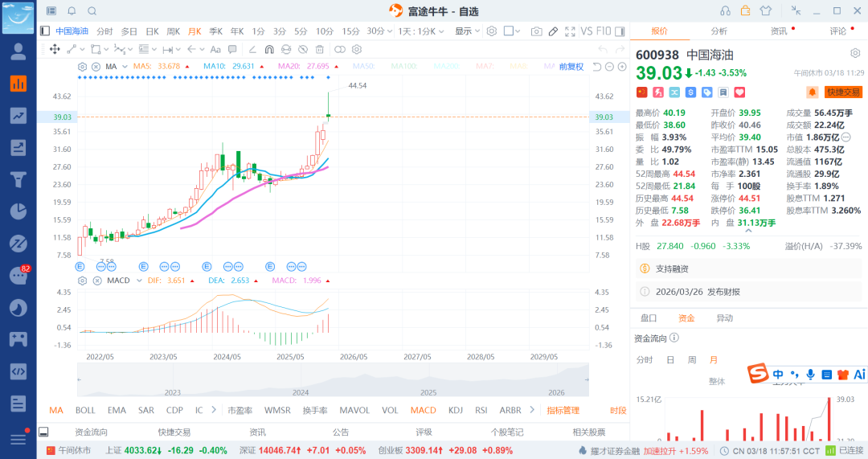868x459 pixels.
Task: Open the orange wallet icon
Action: pyautogui.click(x=746, y=10)
